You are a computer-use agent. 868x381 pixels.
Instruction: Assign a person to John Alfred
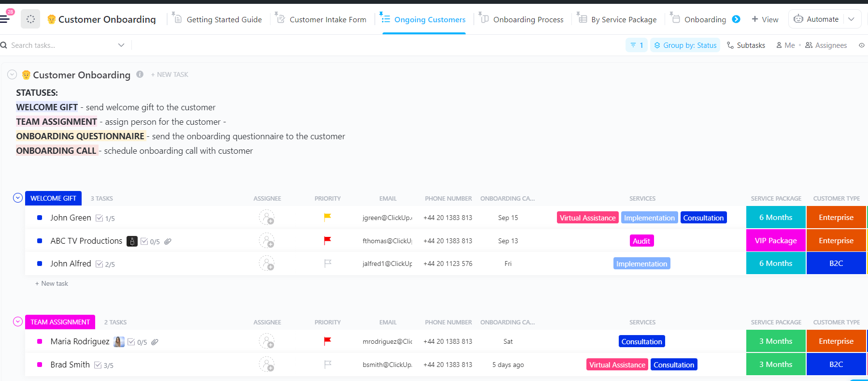(x=267, y=264)
